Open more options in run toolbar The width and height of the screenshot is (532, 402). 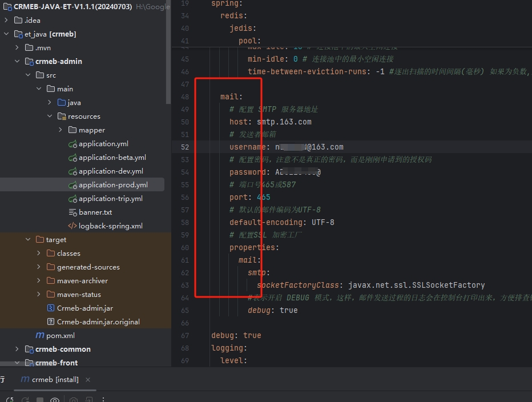(103, 400)
